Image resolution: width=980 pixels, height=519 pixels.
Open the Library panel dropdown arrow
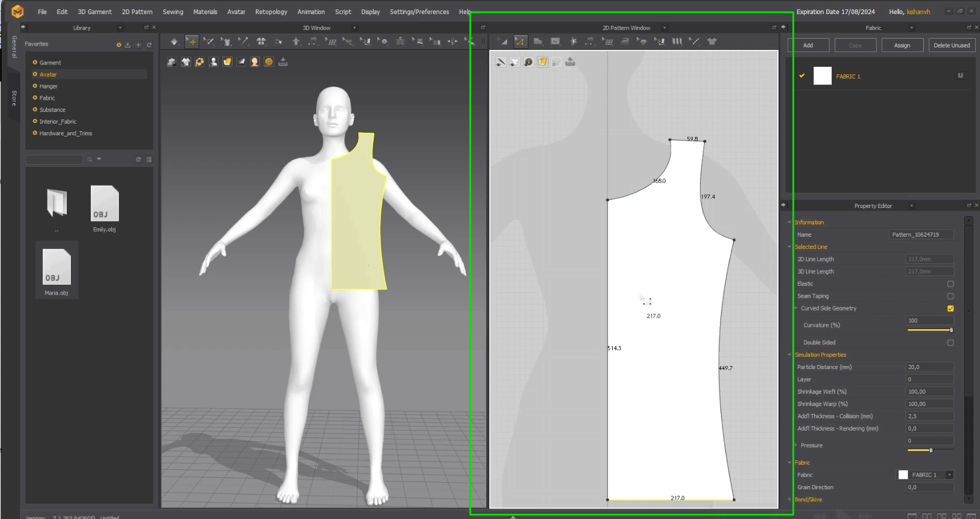120,28
